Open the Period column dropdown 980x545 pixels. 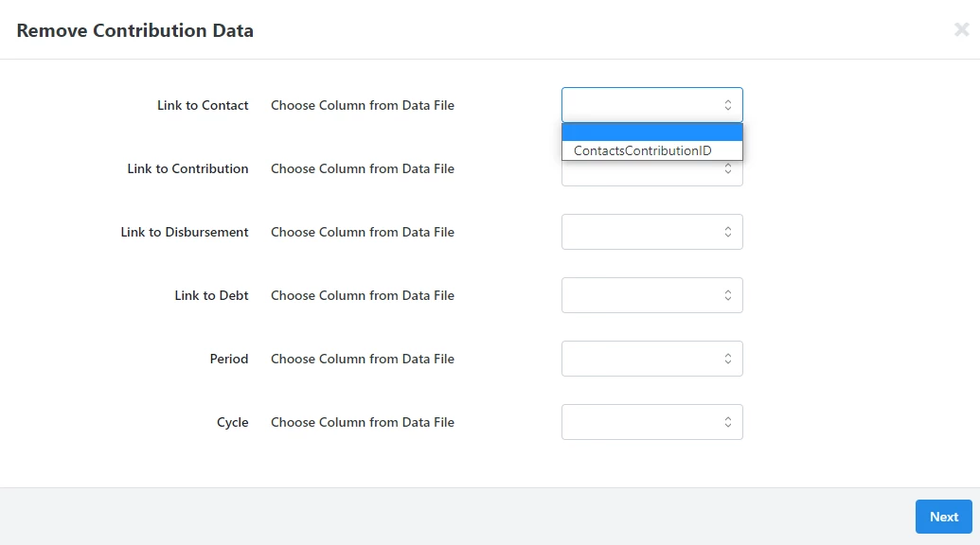click(x=651, y=359)
